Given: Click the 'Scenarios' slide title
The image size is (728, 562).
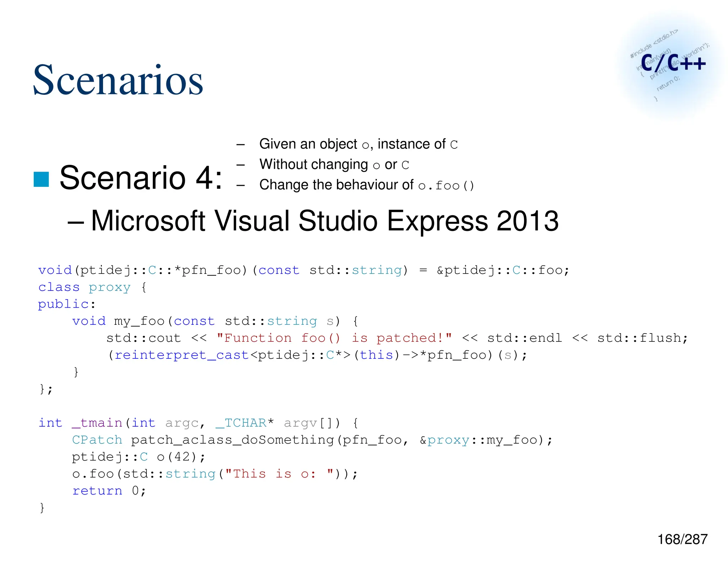Looking at the screenshot, I should pyautogui.click(x=118, y=80).
